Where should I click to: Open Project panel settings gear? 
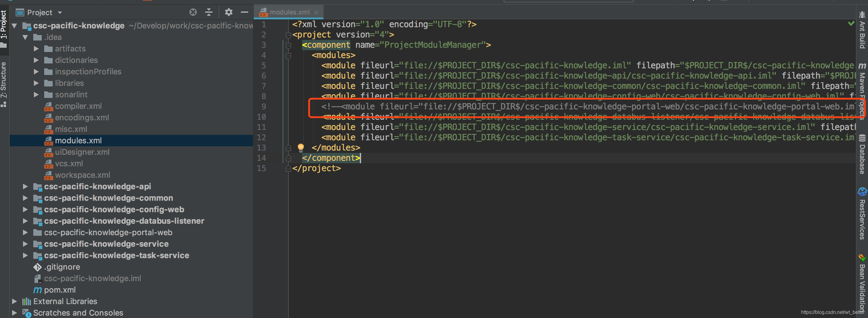tap(229, 12)
